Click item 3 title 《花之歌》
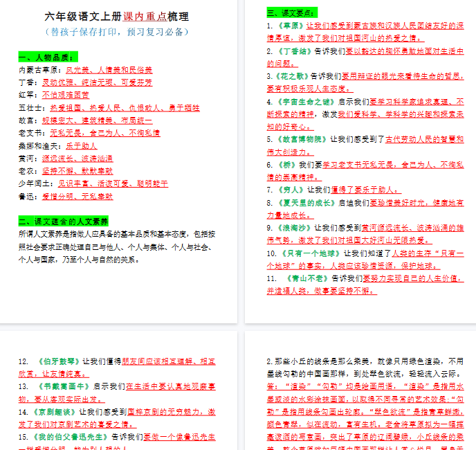The image size is (476, 450). (x=291, y=76)
